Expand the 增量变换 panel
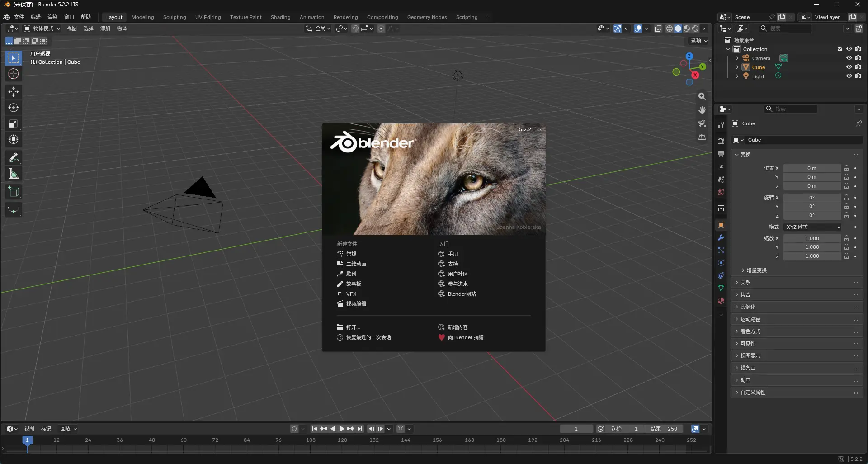The image size is (868, 464). click(x=756, y=270)
